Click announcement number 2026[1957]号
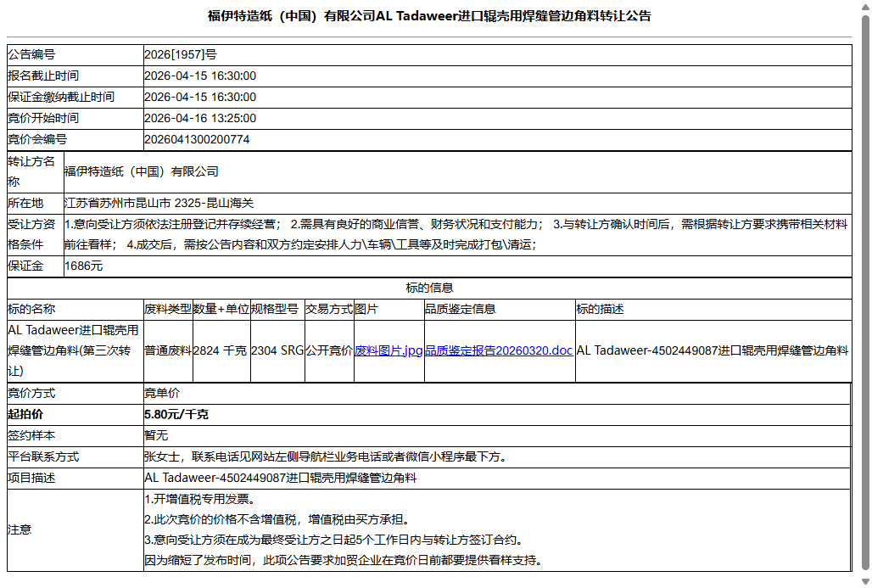The height and width of the screenshot is (588, 872). pyautogui.click(x=180, y=54)
